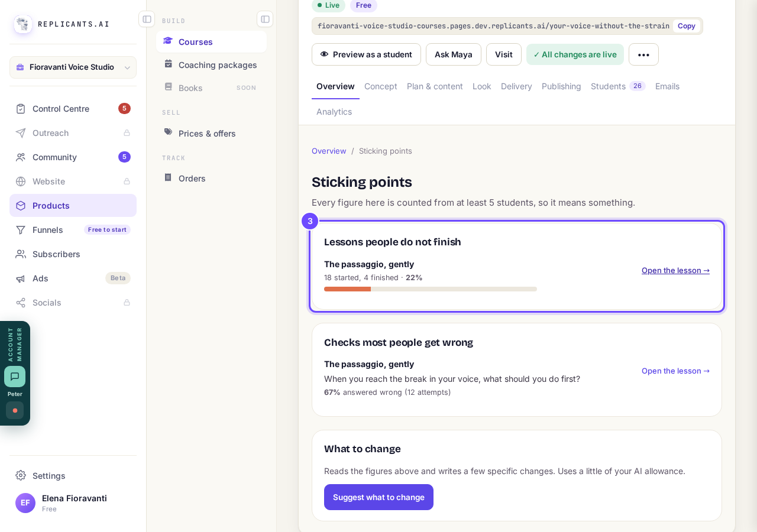Open the Fioravanti Voice Studio workspace dropdown
This screenshot has width=757, height=532.
73,67
